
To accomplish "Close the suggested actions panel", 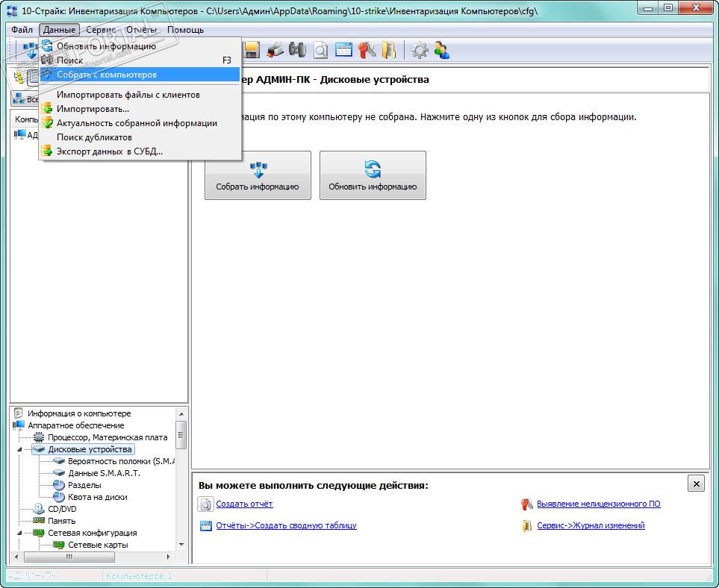I will click(x=696, y=484).
